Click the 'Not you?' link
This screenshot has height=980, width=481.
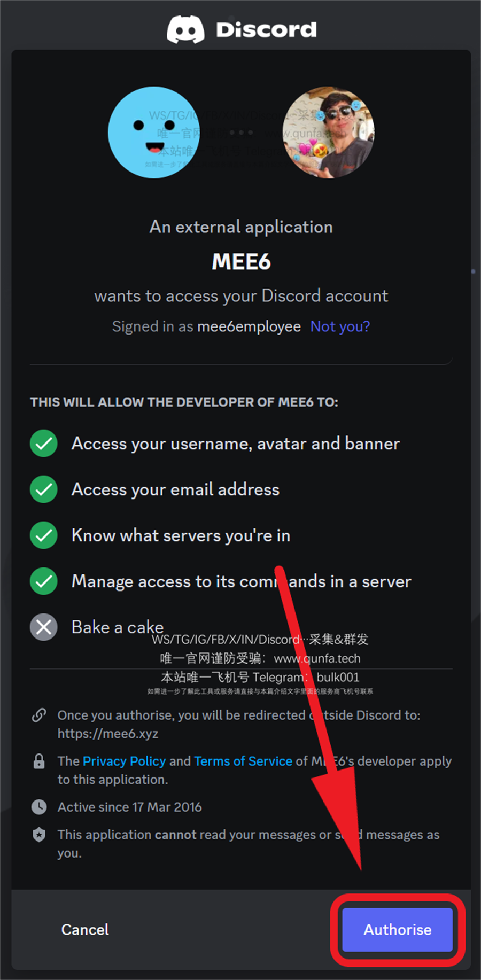(x=340, y=326)
